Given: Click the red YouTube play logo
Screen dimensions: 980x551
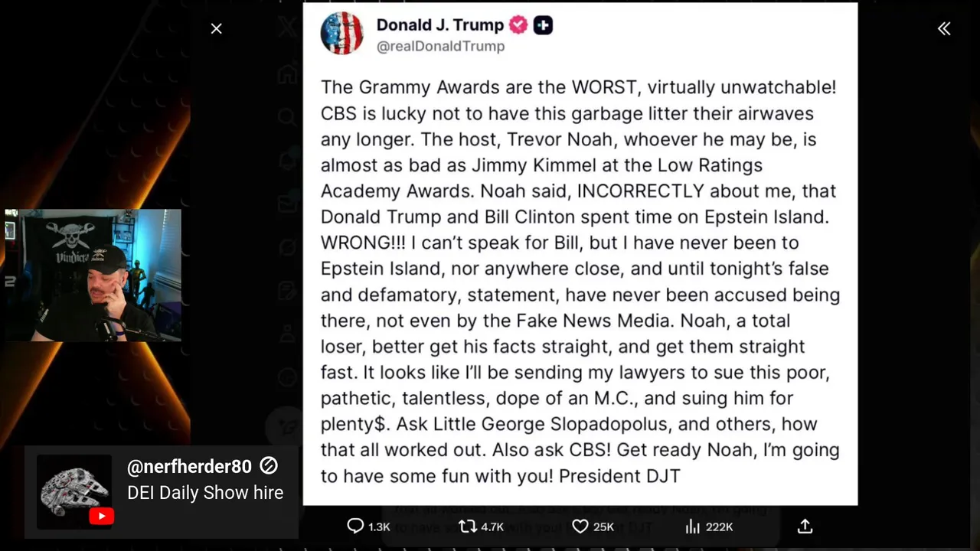Looking at the screenshot, I should (101, 517).
